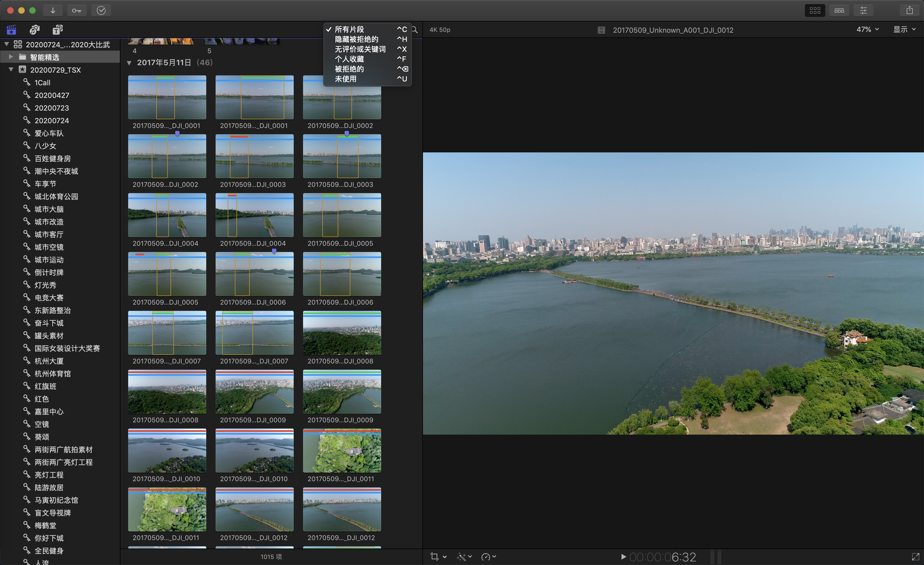
Task: Open the keyword editor key icon
Action: [76, 10]
